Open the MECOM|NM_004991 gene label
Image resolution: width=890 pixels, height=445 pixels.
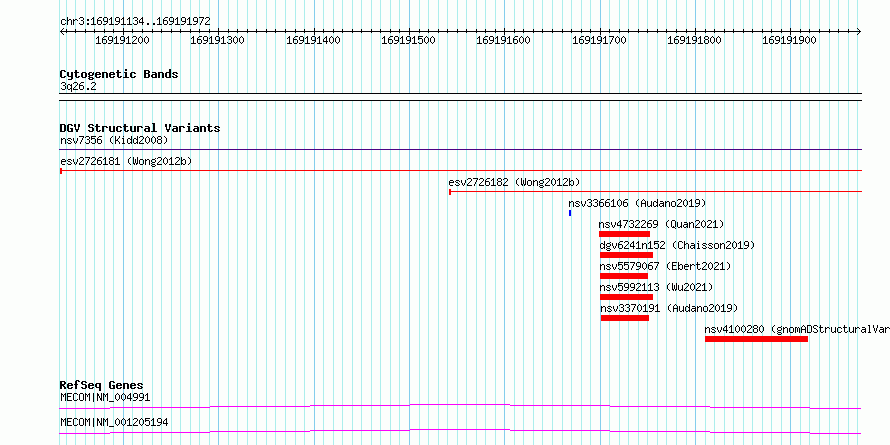(105, 397)
